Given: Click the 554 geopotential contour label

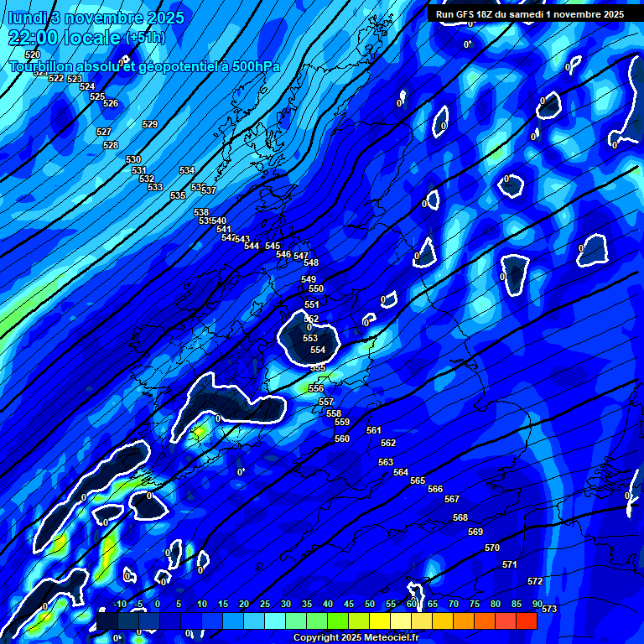Looking at the screenshot, I should click(x=318, y=350).
